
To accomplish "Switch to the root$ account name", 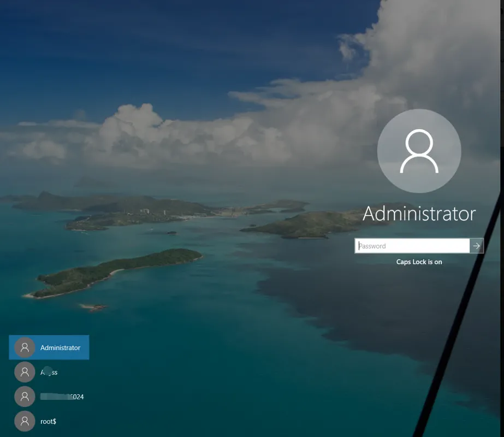I will tap(48, 422).
